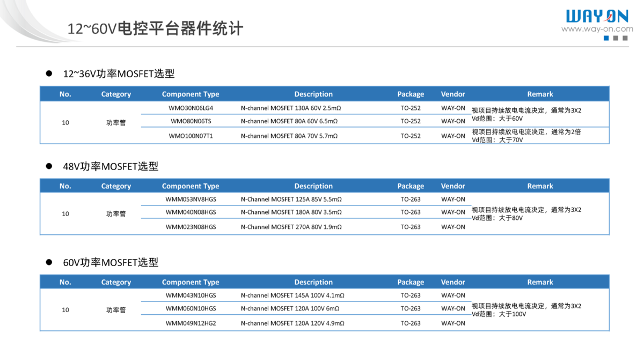
Task: Click the bullet beside 48V功率MOSFET选型
Action: coord(49,166)
